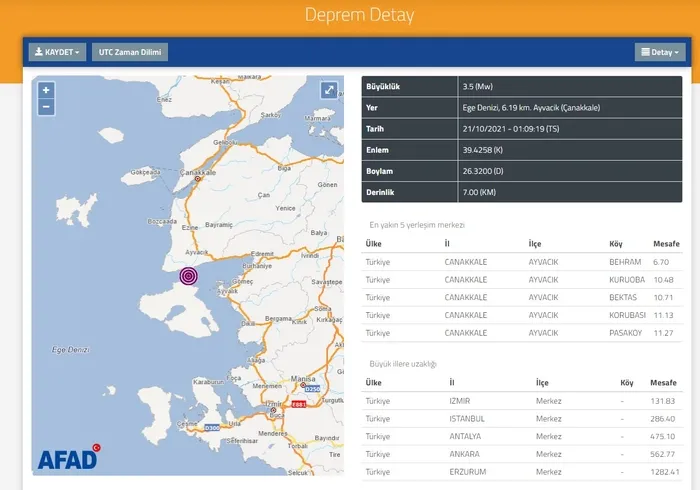This screenshot has width=700, height=490.
Task: Click the Deprem Detay page title
Action: (350, 16)
